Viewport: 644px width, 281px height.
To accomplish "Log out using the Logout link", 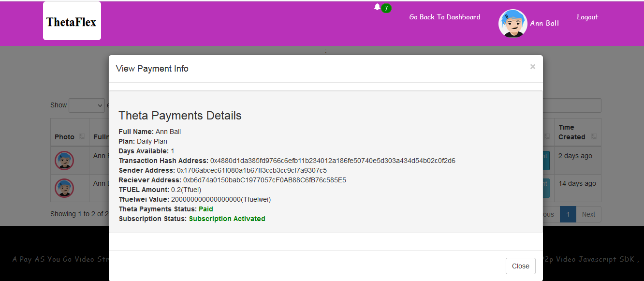I will coord(587,17).
